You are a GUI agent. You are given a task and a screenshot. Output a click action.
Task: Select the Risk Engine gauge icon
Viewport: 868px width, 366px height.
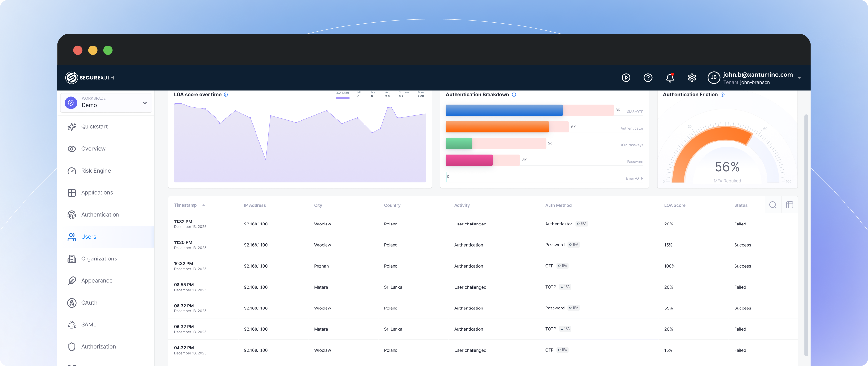click(x=72, y=171)
